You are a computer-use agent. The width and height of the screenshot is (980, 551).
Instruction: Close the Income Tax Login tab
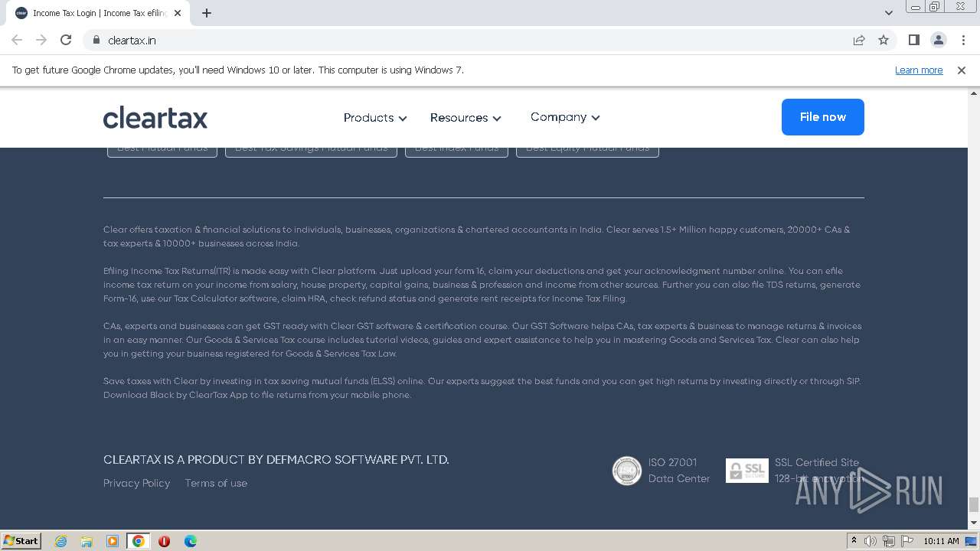178,13
